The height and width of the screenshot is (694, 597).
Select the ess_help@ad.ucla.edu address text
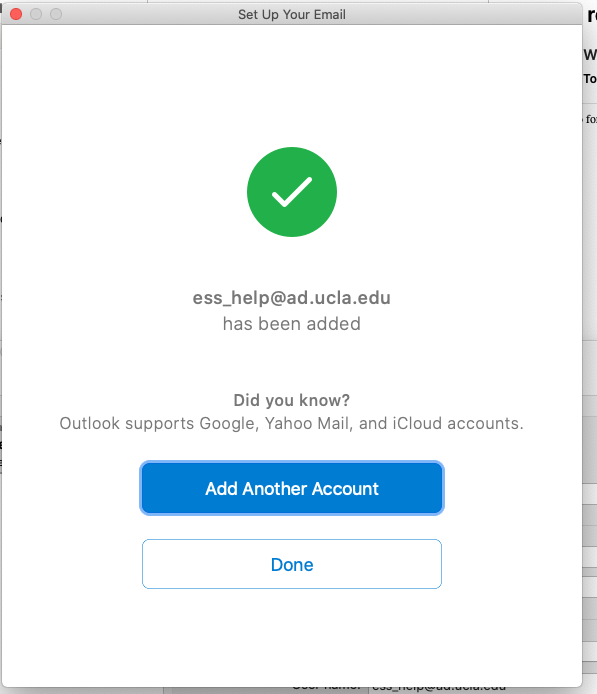coord(292,298)
